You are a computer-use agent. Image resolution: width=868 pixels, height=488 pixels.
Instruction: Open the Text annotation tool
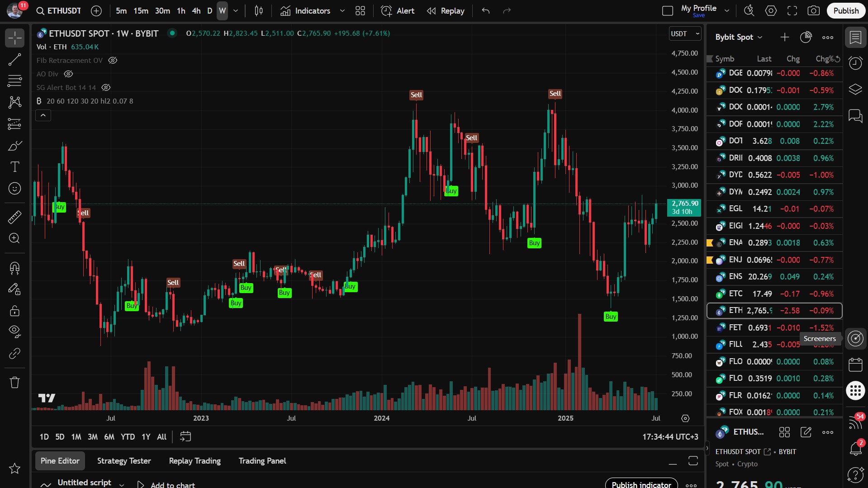click(x=14, y=167)
